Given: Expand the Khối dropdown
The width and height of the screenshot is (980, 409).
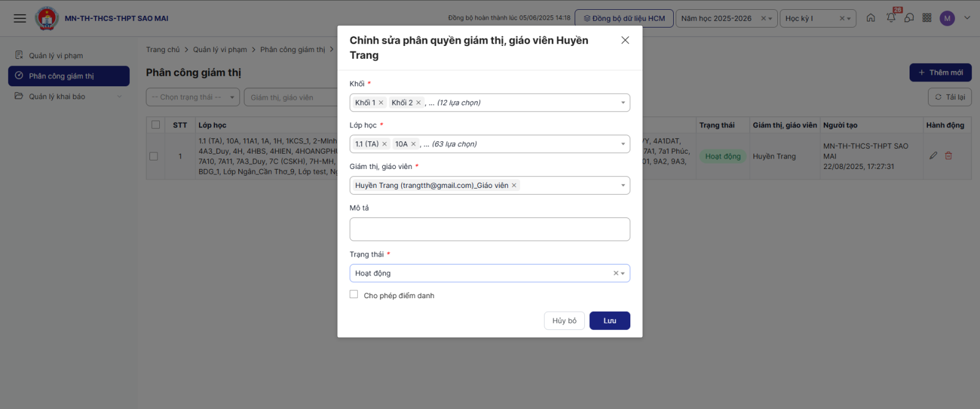Looking at the screenshot, I should (x=623, y=103).
